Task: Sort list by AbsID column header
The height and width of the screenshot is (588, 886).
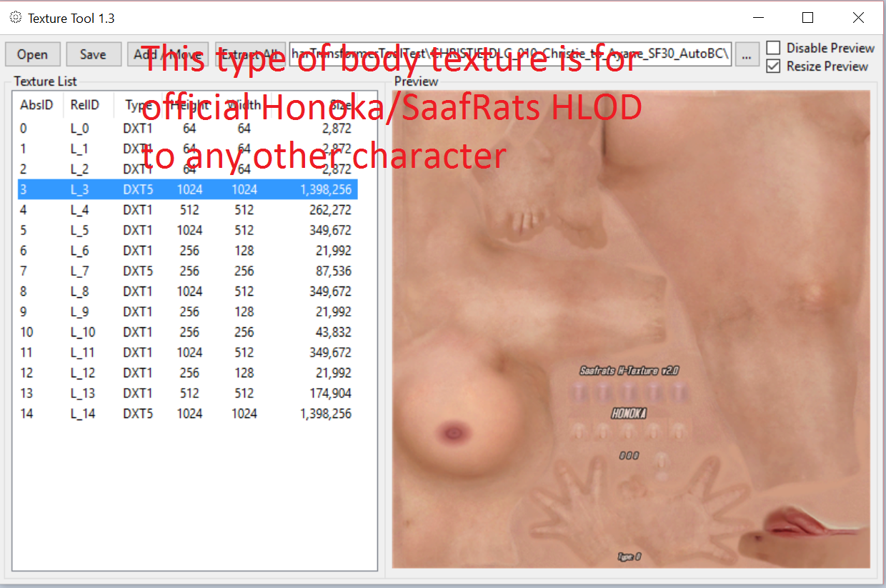Action: 36,105
